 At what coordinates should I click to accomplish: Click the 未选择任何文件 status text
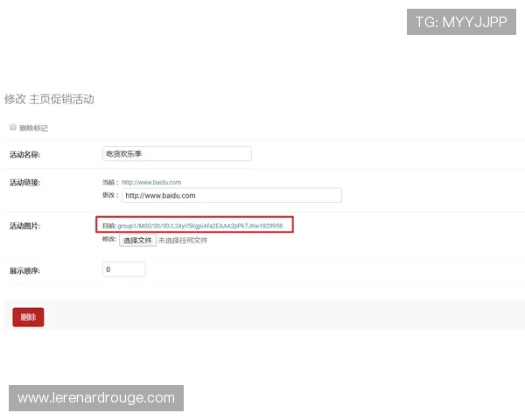click(x=183, y=240)
